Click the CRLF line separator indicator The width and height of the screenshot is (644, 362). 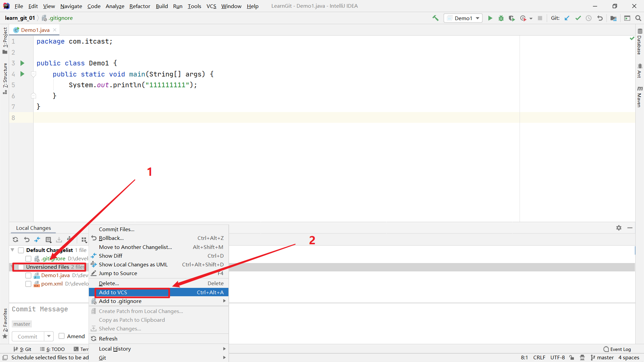pos(539,358)
